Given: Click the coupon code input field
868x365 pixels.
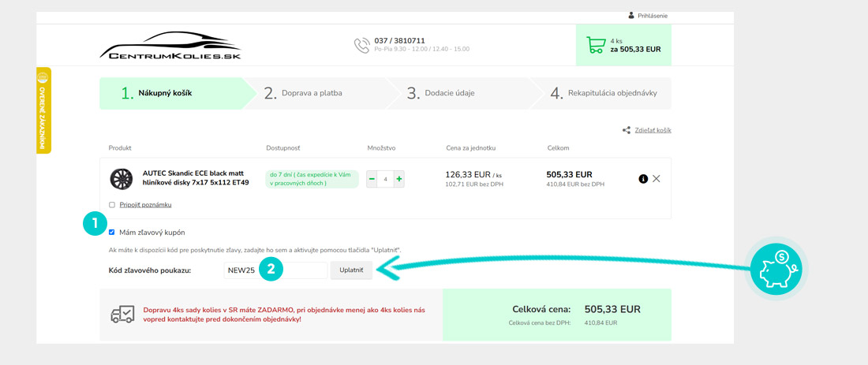Looking at the screenshot, I should (275, 270).
